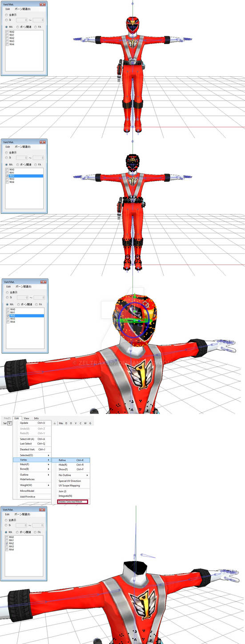Choose Refine from the Vertex submenu

(x=71, y=460)
